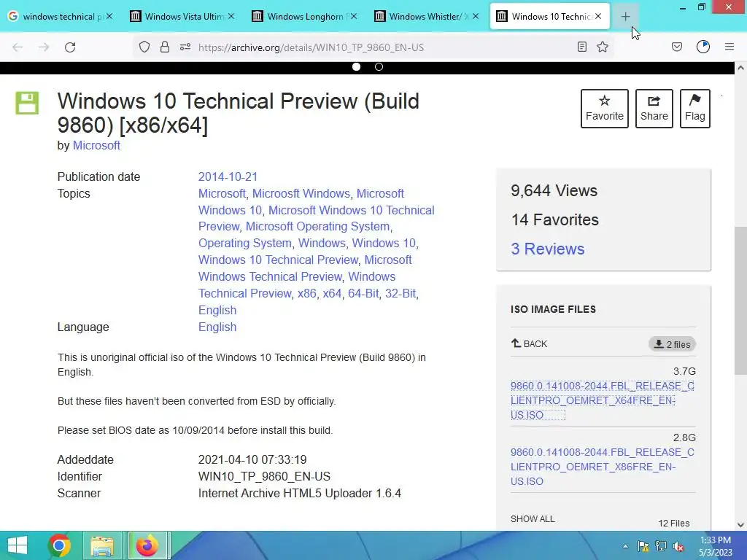Open Action Center flag icon

(x=643, y=546)
